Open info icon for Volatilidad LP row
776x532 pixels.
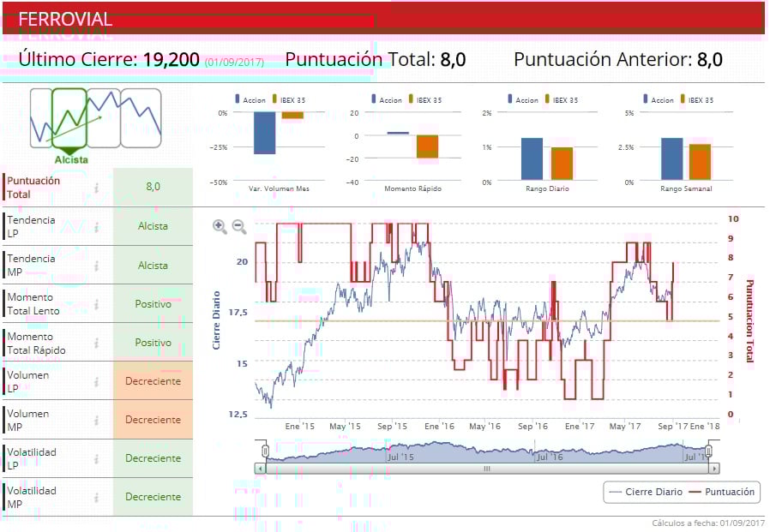(x=97, y=459)
